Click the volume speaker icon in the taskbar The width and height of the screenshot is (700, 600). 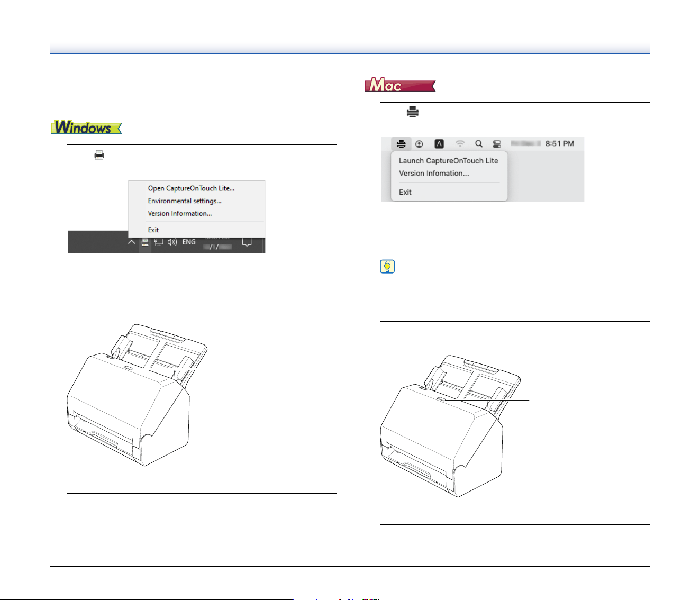tap(172, 242)
